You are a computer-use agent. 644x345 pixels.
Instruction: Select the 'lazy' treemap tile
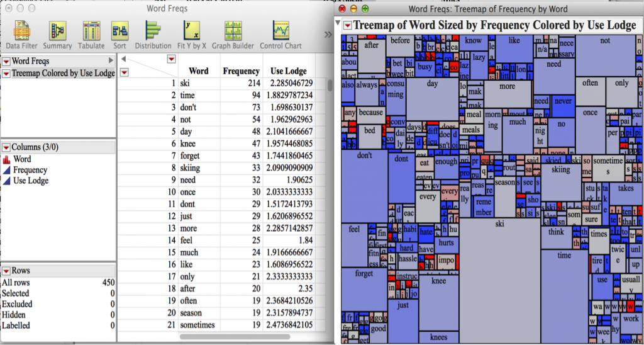pyautogui.click(x=479, y=65)
